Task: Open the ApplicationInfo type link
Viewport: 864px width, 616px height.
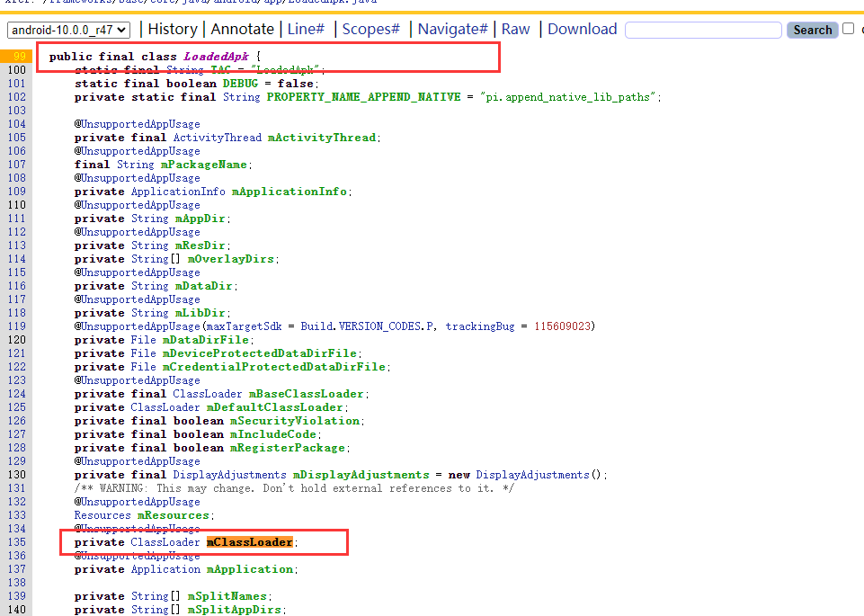Action: [178, 192]
